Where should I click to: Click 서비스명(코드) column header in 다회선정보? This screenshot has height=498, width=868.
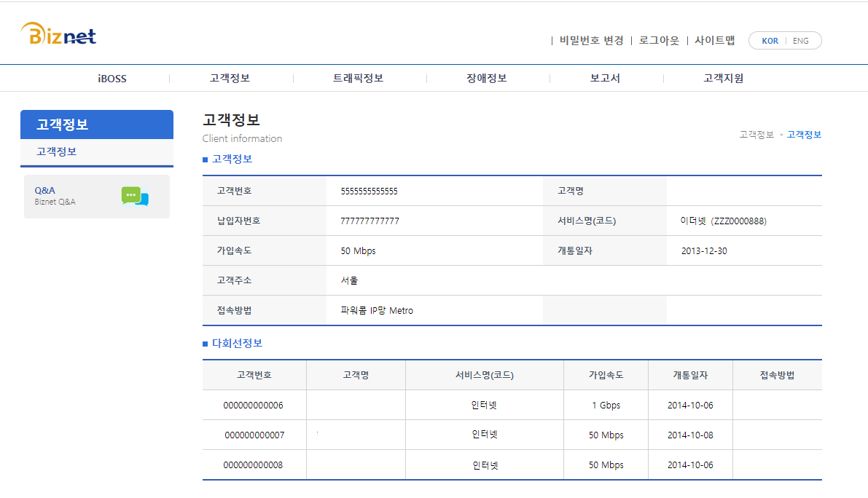485,375
